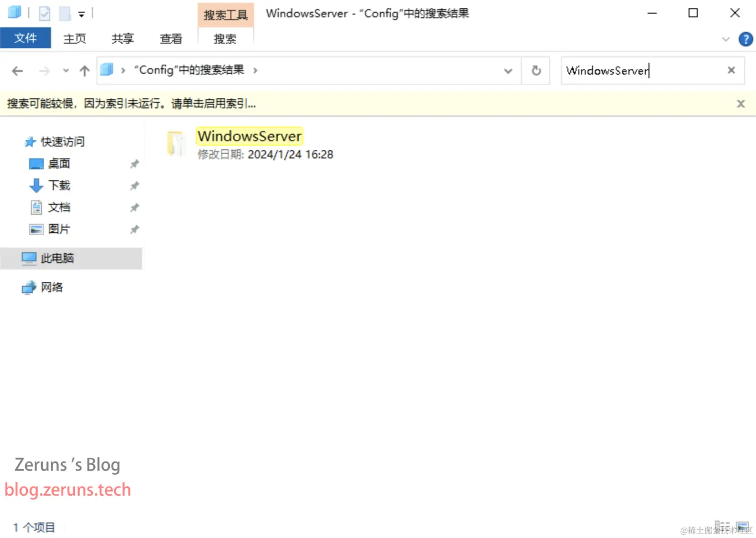
Task: Open 文档 in the navigation pane
Action: point(59,208)
